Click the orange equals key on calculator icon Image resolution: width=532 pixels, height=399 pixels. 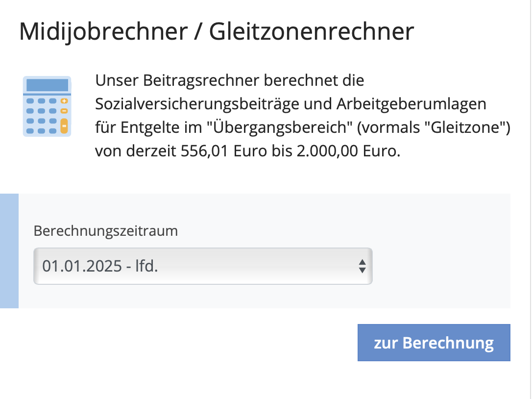(64, 126)
